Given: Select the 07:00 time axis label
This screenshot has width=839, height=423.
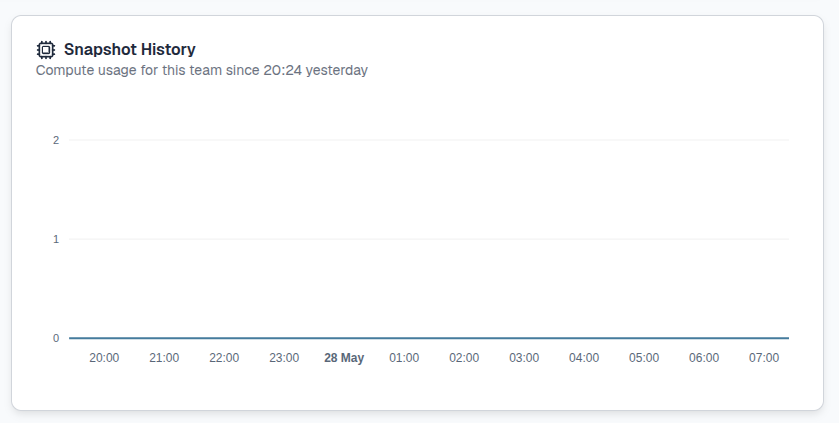Looking at the screenshot, I should (764, 358).
